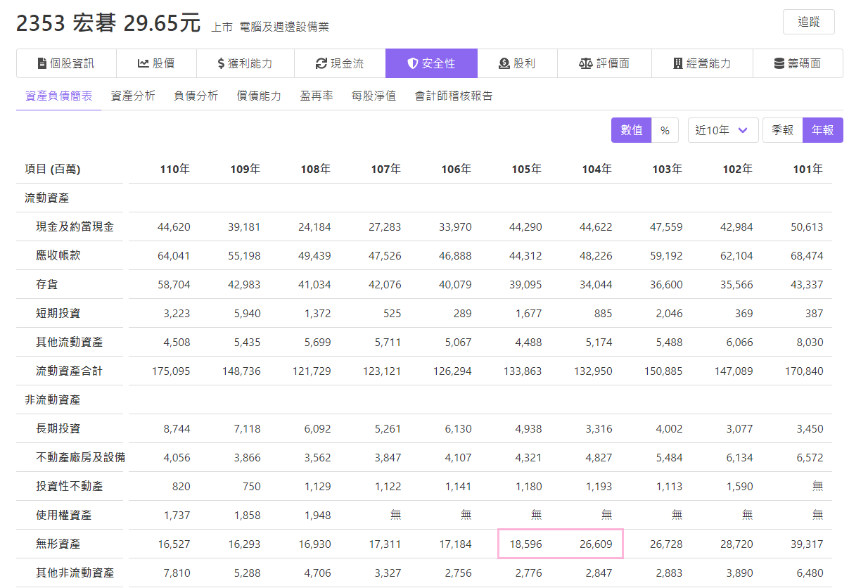Click the 109年 column header
This screenshot has height=588, width=868.
(245, 169)
